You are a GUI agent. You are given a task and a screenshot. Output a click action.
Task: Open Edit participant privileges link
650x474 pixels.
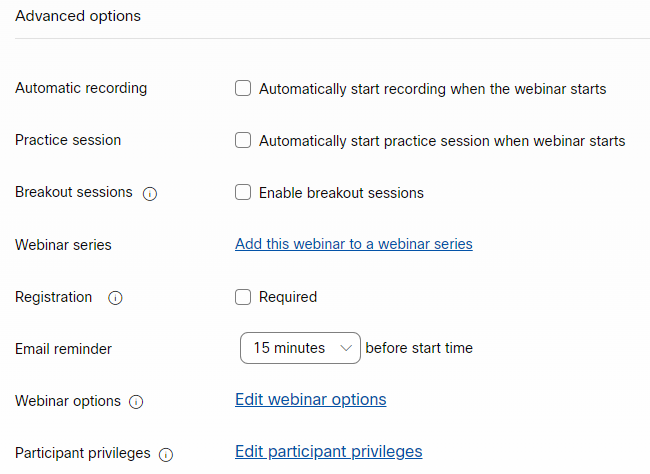pos(328,452)
